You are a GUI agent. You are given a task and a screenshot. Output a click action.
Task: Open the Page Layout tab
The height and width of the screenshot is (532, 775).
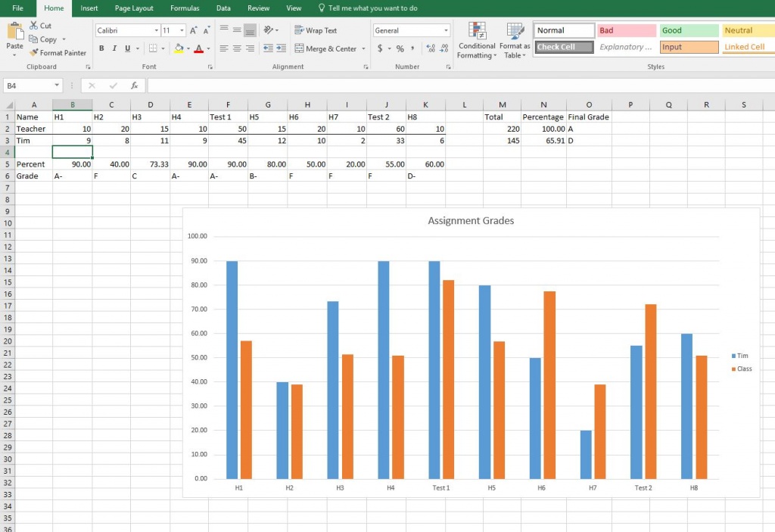[134, 8]
